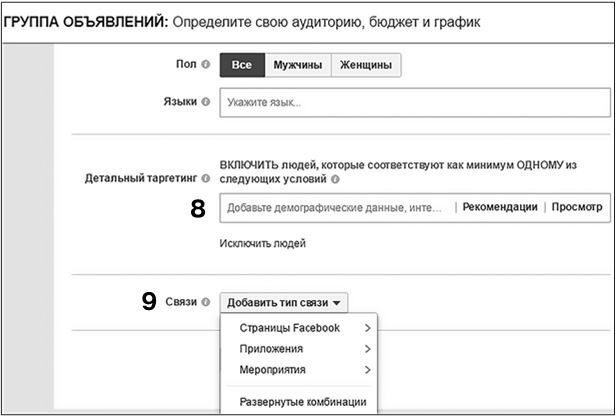Image resolution: width=616 pixels, height=416 pixels.
Task: Click the Детальный таргетинг info icon
Action: (x=206, y=179)
